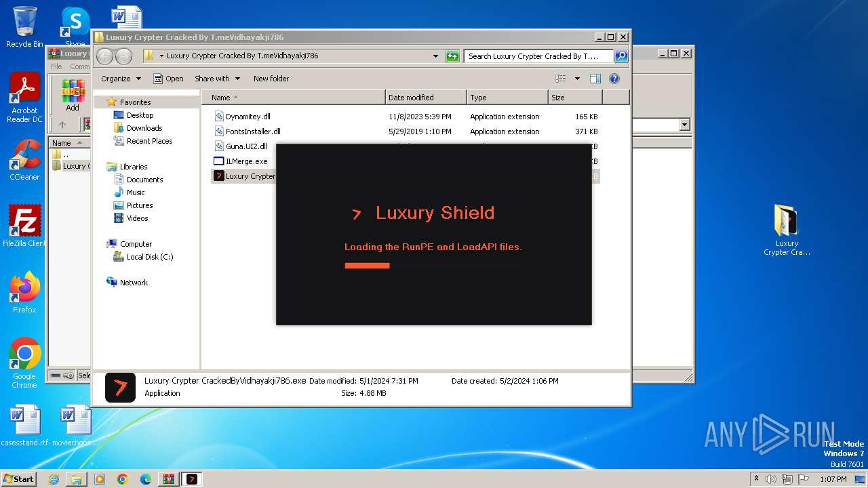
Task: Click the volume icon in the system tray
Action: point(771,479)
